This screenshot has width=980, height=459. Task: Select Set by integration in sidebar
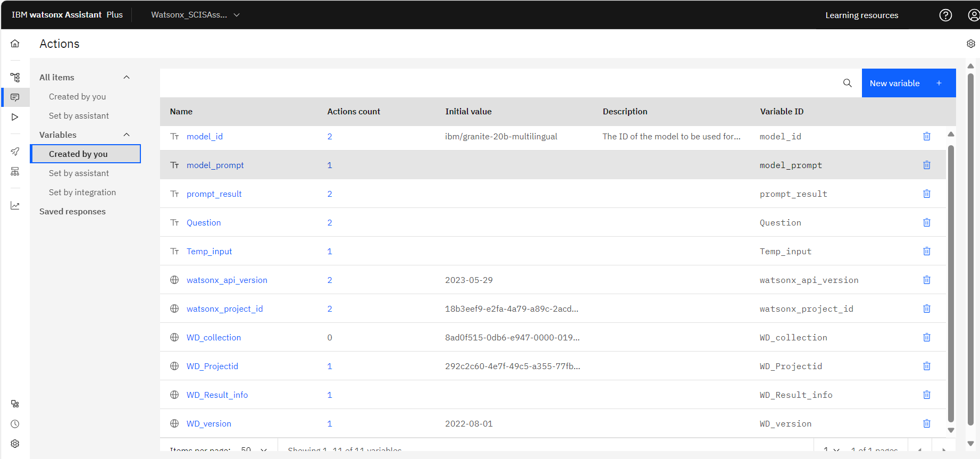82,192
